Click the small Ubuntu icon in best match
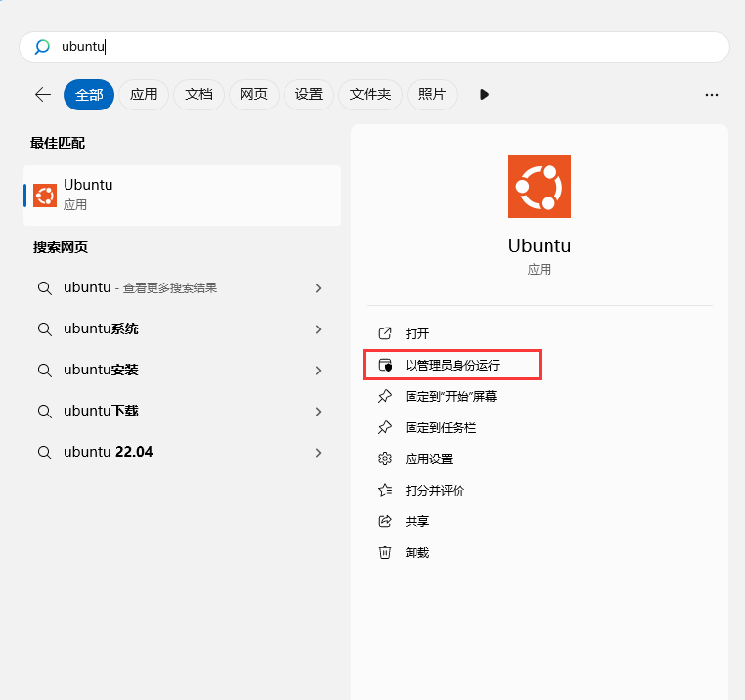Viewport: 745px width, 700px height. tap(45, 196)
